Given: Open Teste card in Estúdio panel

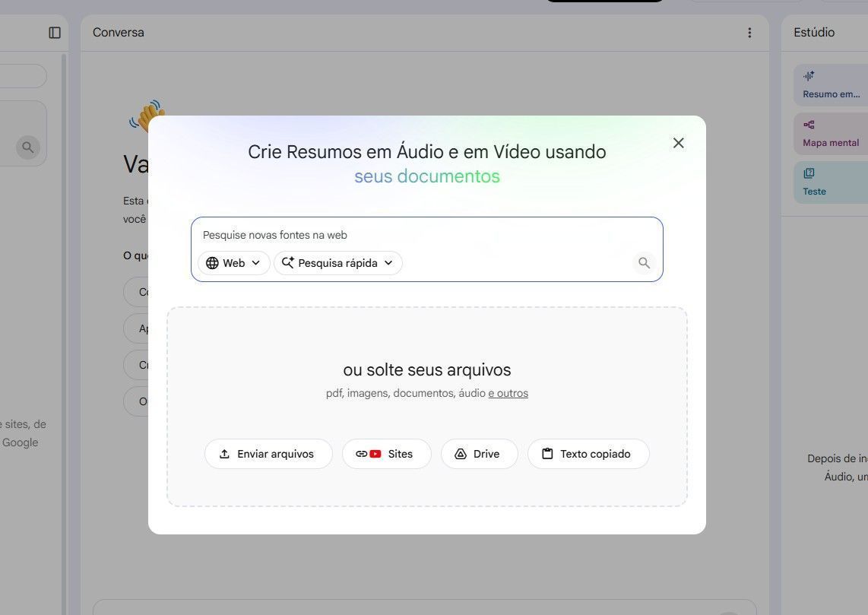Looking at the screenshot, I should point(831,182).
